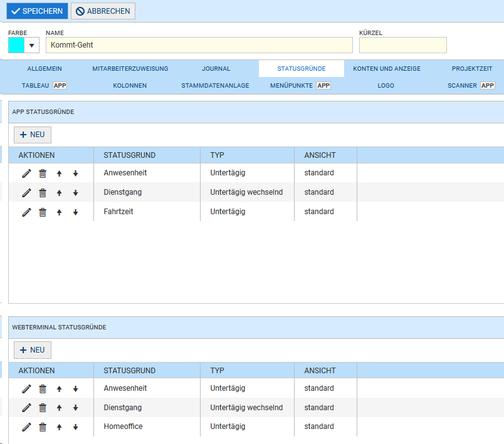Move Homeoffice down one position

coord(75,427)
